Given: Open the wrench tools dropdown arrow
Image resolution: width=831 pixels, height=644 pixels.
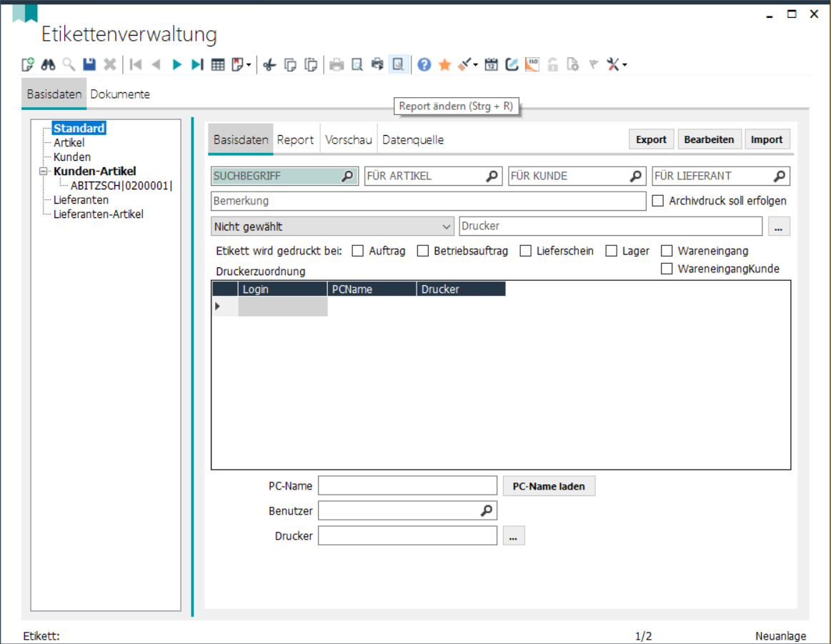Looking at the screenshot, I should pyautogui.click(x=625, y=66).
